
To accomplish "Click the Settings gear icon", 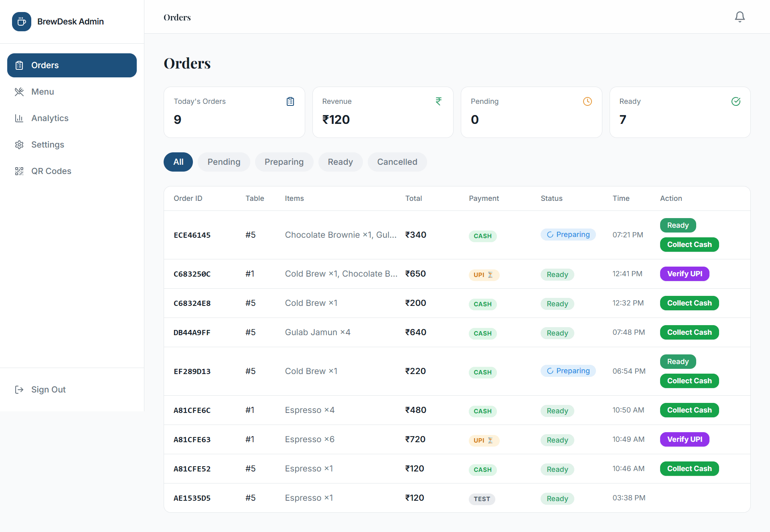I will tap(19, 145).
